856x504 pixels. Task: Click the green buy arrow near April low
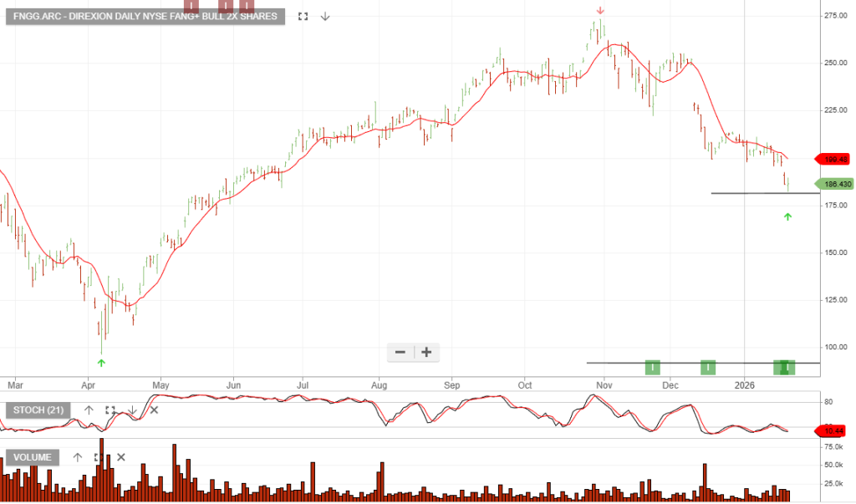pos(101,363)
